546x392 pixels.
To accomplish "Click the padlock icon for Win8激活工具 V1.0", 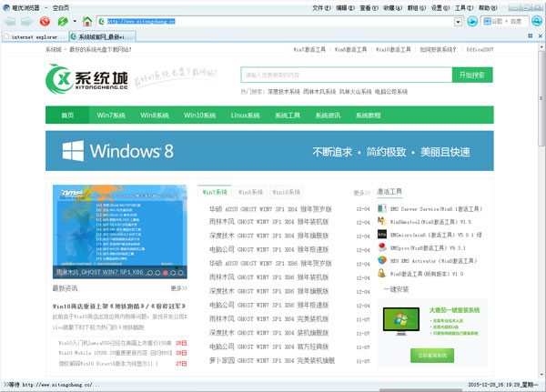I will (x=382, y=273).
